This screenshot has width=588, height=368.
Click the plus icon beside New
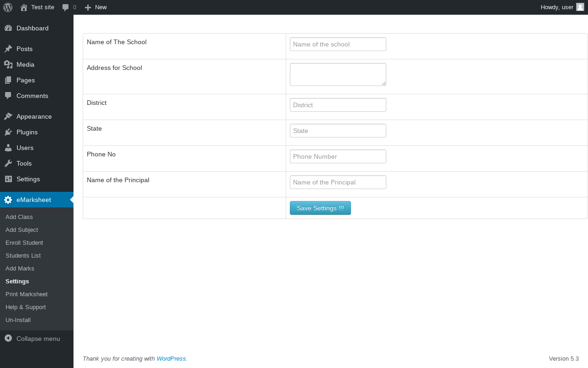pos(88,7)
